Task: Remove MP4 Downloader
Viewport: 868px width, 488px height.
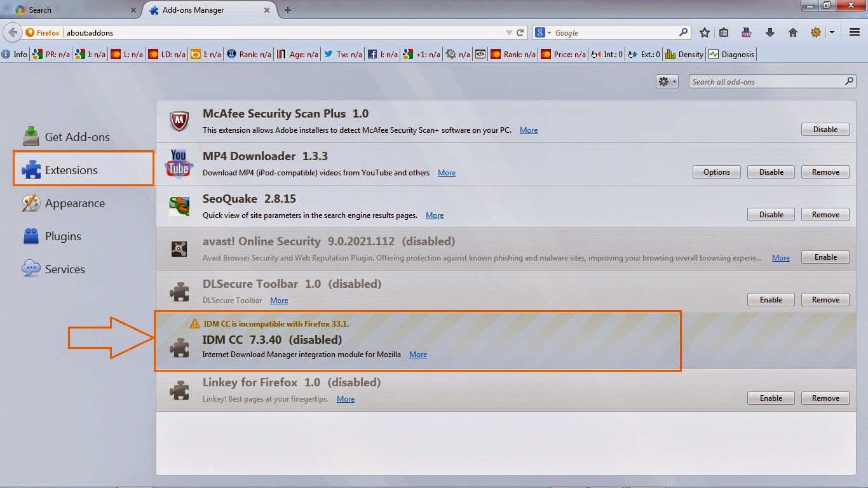Action: tap(825, 172)
